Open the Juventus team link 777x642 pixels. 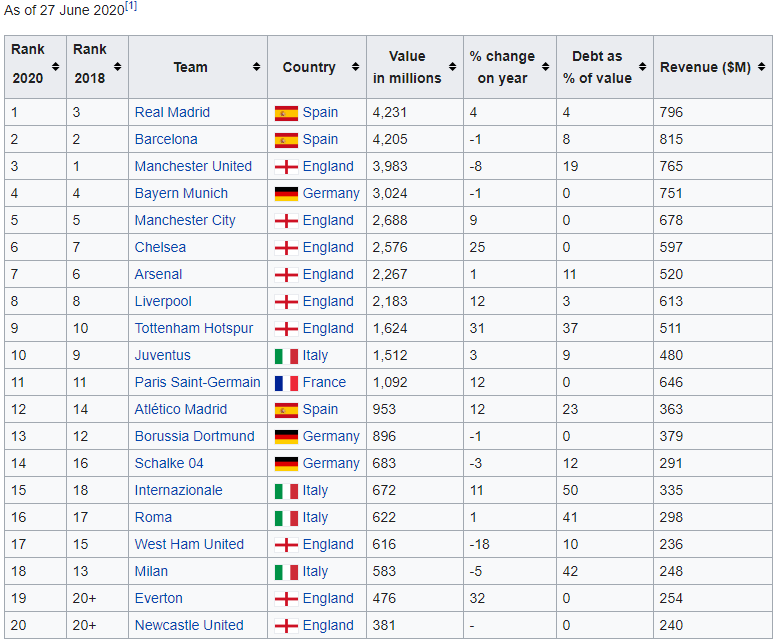point(163,355)
